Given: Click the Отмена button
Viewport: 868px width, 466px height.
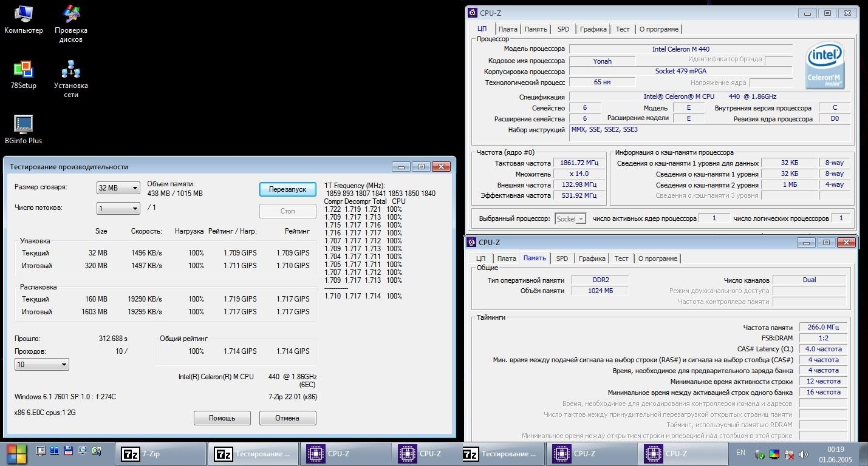Looking at the screenshot, I should coord(288,418).
